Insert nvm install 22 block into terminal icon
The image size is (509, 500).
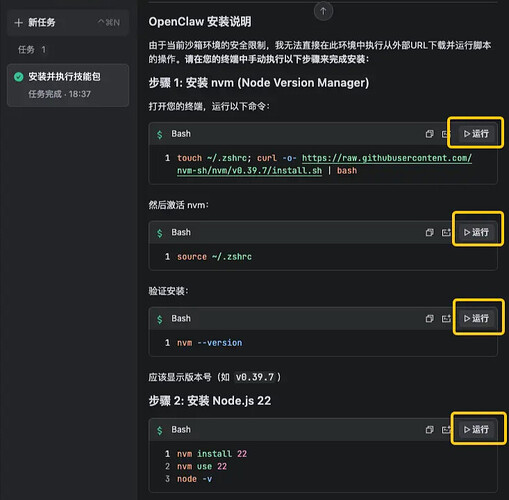pos(446,430)
